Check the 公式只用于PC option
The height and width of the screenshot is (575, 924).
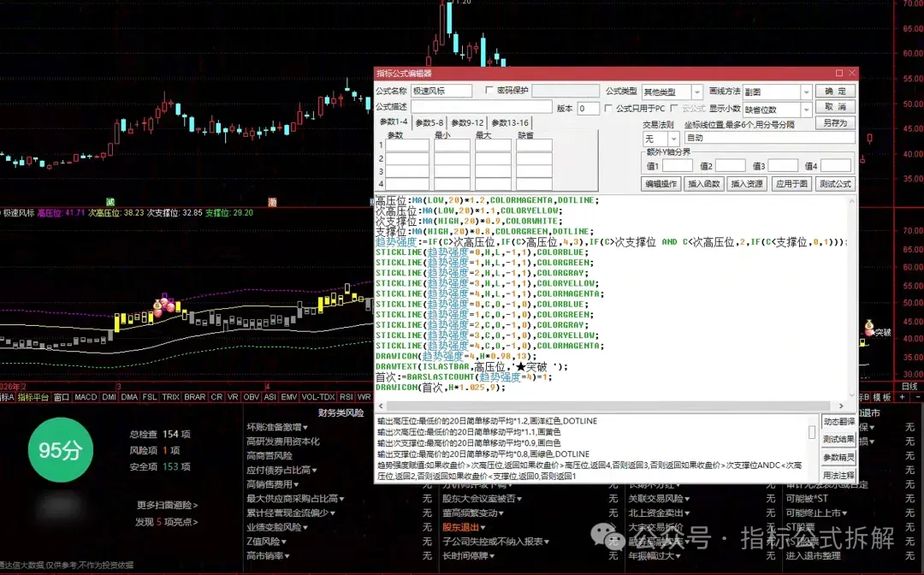click(609, 109)
